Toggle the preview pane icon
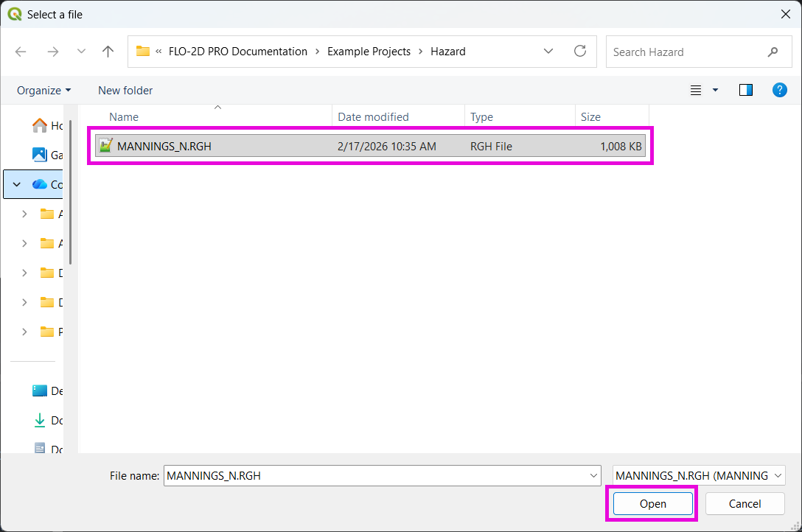Viewport: 802px width, 532px height. [746, 90]
